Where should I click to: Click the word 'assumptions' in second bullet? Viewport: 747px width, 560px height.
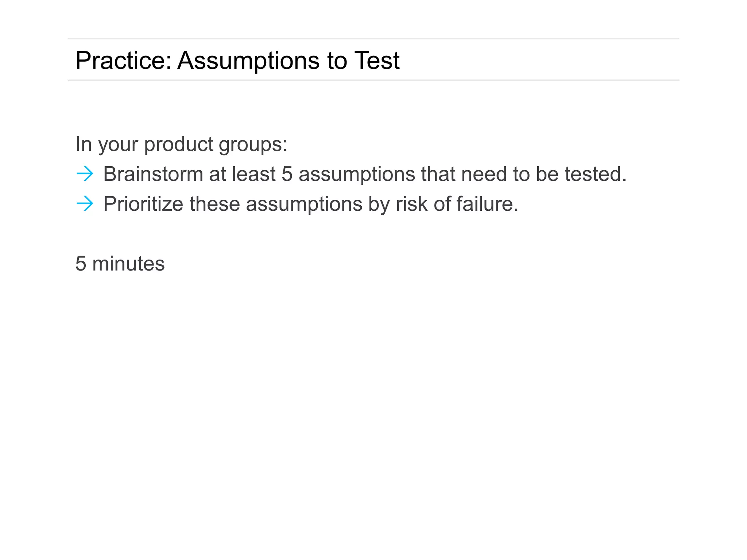coord(304,205)
